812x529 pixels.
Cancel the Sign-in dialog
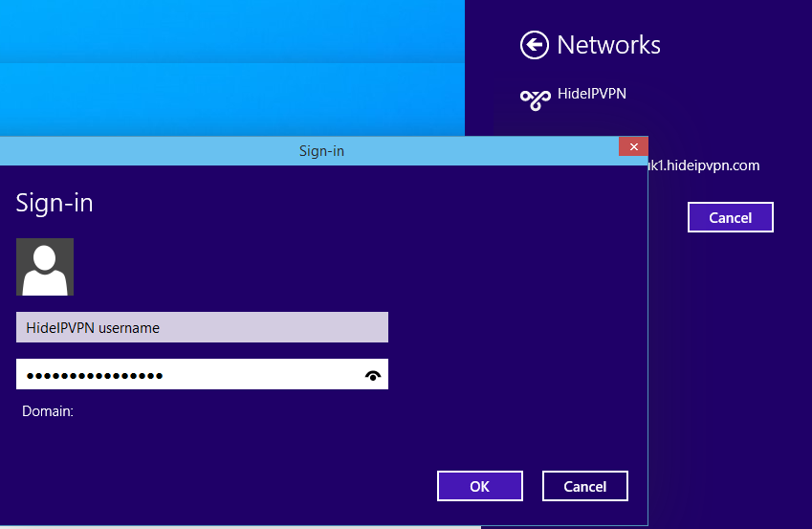(585, 486)
